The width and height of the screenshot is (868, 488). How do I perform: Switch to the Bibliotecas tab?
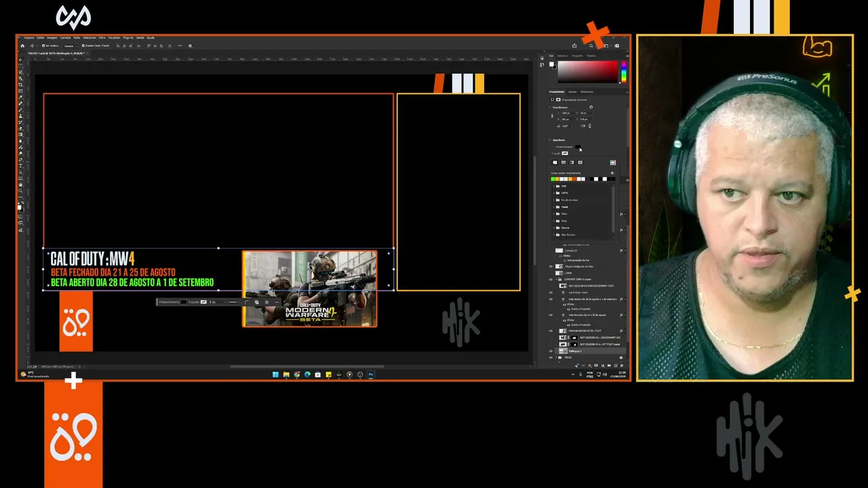pyautogui.click(x=587, y=91)
